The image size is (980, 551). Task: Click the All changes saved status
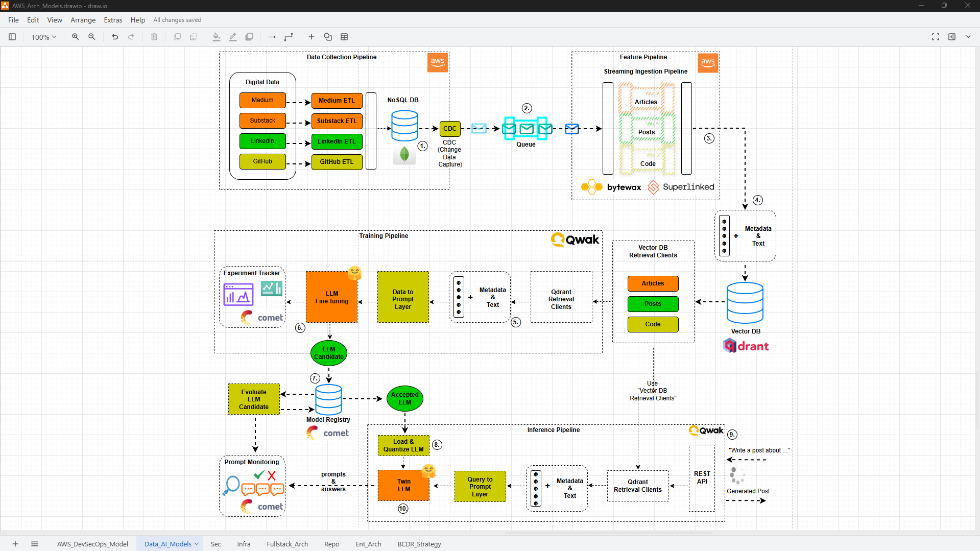click(177, 20)
